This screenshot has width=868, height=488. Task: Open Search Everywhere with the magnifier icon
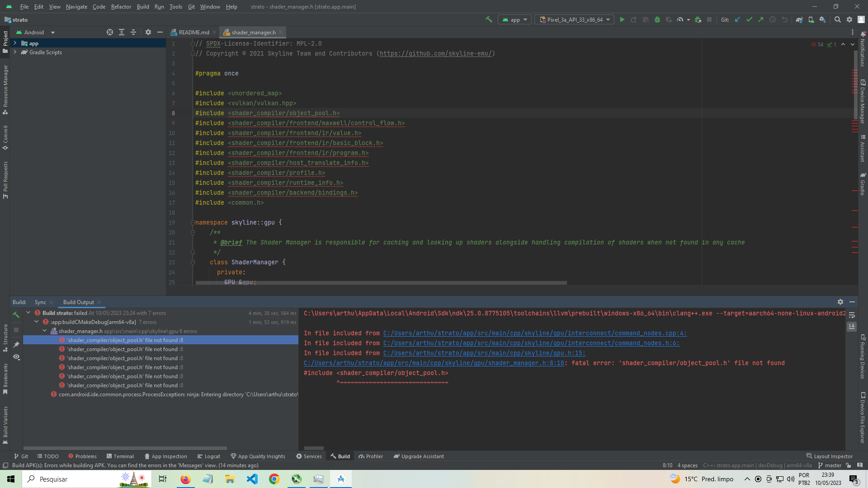838,19
